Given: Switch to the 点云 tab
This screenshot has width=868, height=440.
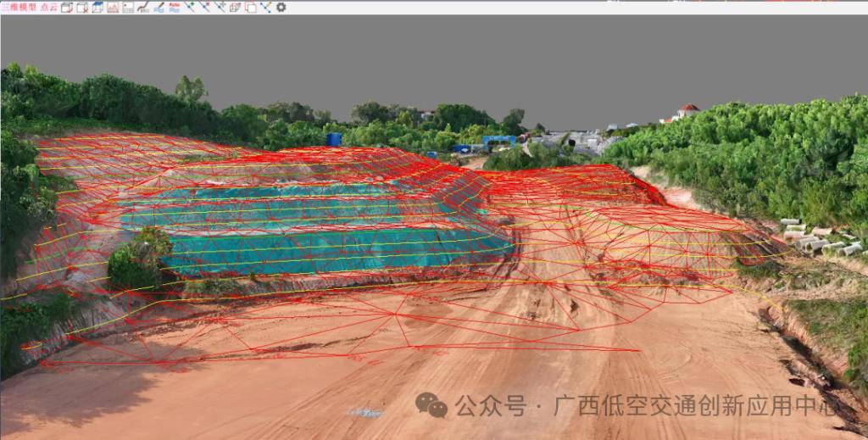Looking at the screenshot, I should coord(49,7).
